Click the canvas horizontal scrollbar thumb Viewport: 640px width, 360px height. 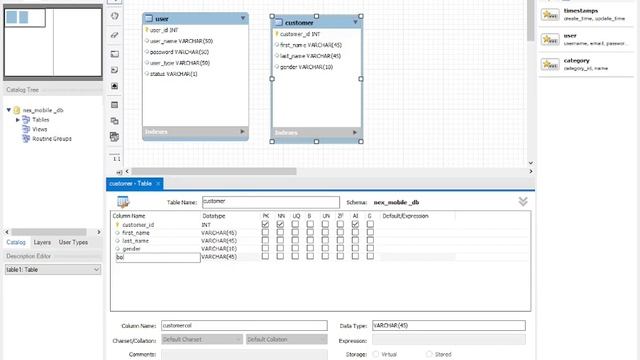click(x=214, y=171)
